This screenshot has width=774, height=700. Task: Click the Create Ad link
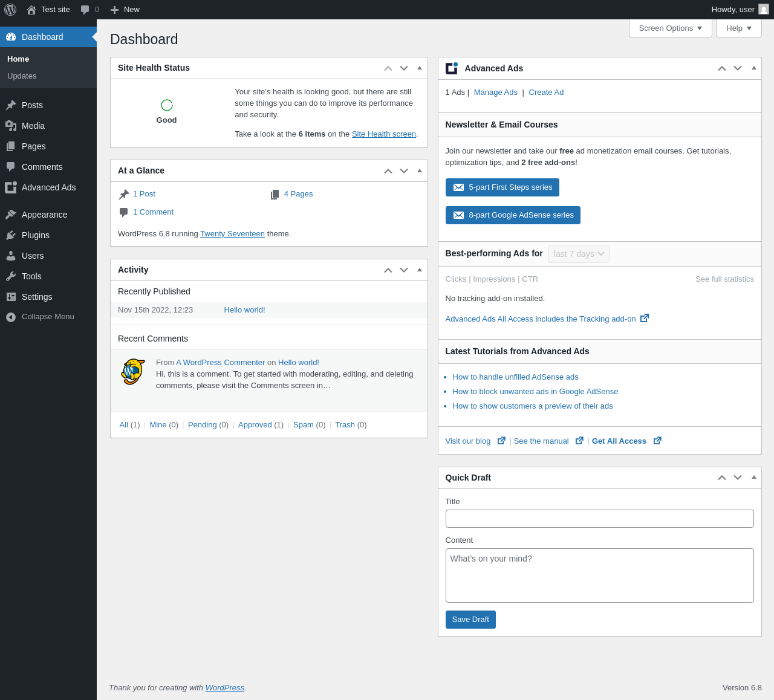pyautogui.click(x=546, y=92)
